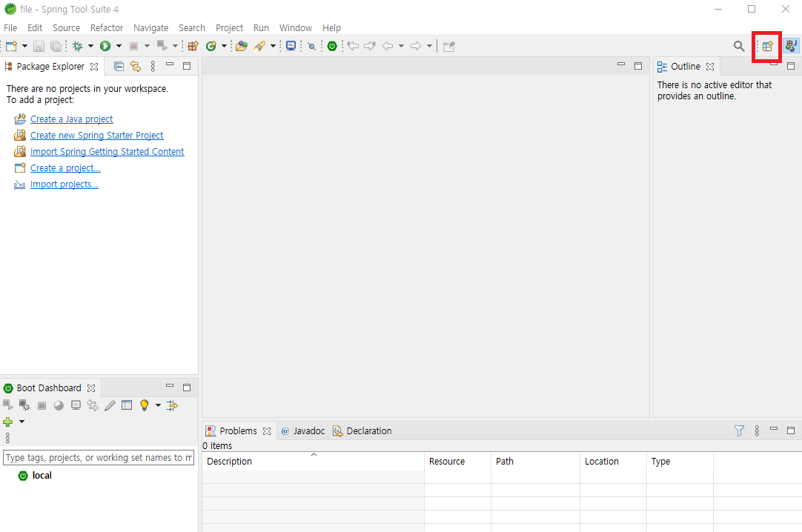Viewport: 802px width, 532px height.
Task: Click Create new Spring Starter Project link
Action: click(x=96, y=136)
